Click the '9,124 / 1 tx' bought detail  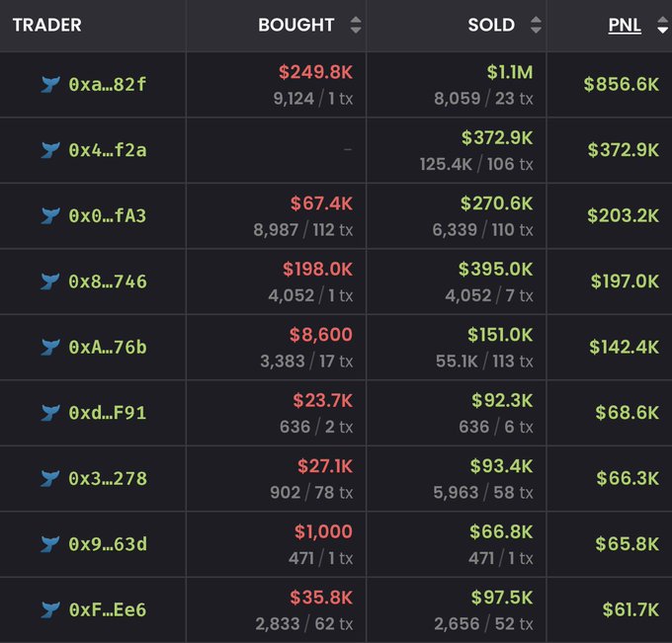click(x=313, y=99)
